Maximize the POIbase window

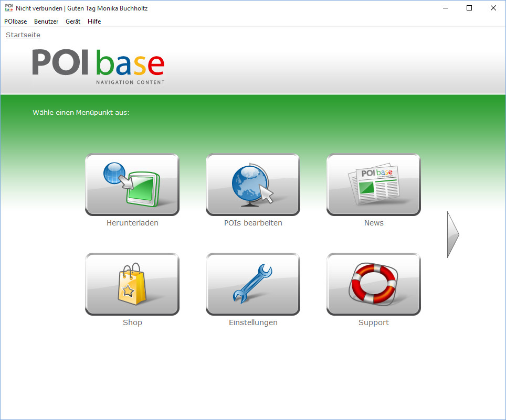(469, 8)
